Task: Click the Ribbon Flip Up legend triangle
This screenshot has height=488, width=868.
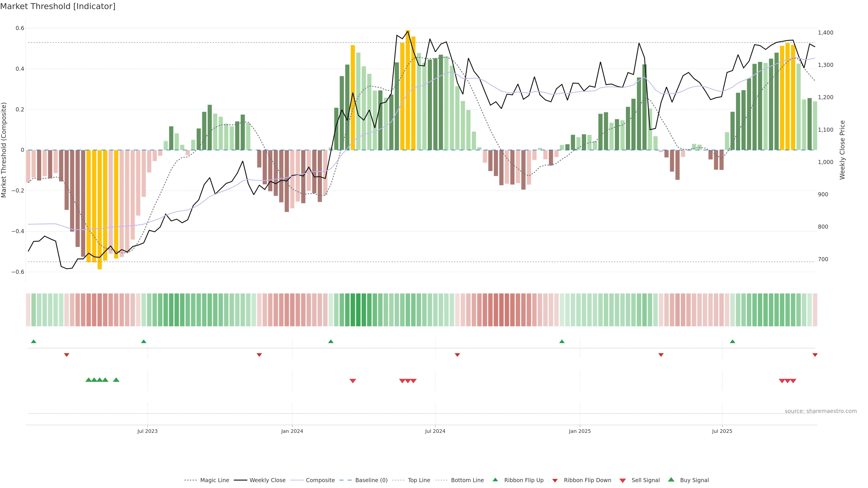Action: click(495, 480)
